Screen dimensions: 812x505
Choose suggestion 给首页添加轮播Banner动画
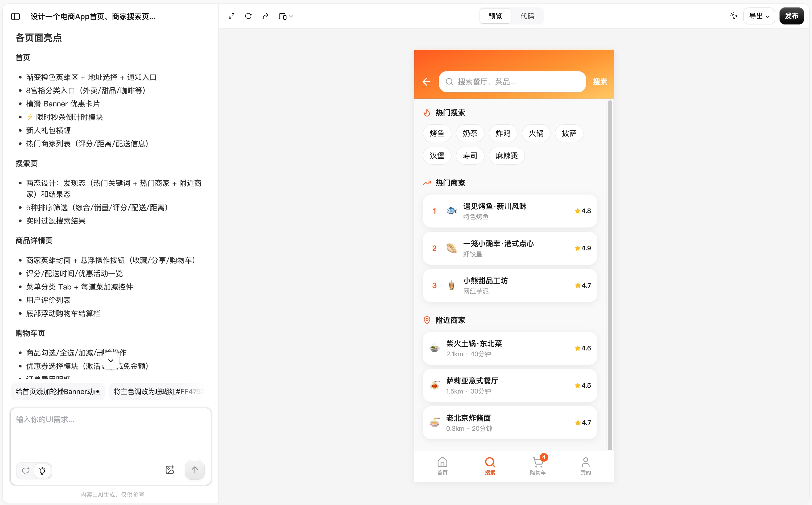tap(58, 391)
